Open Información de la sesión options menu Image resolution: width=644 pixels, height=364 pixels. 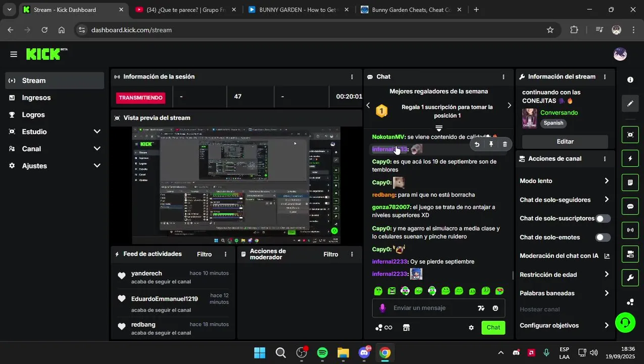tap(352, 77)
